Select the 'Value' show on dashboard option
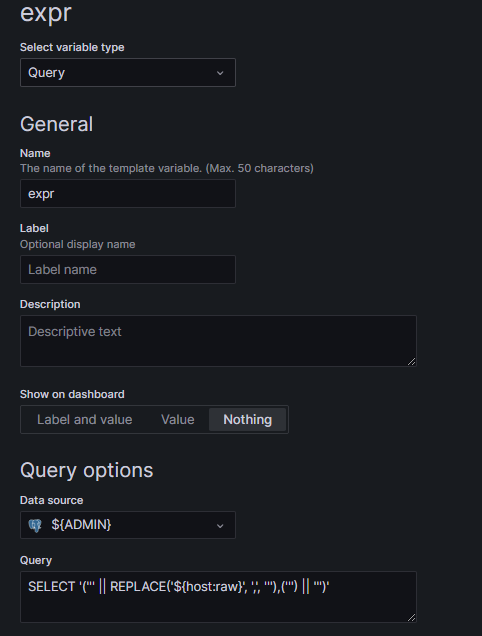Image resolution: width=482 pixels, height=636 pixels. 178,419
